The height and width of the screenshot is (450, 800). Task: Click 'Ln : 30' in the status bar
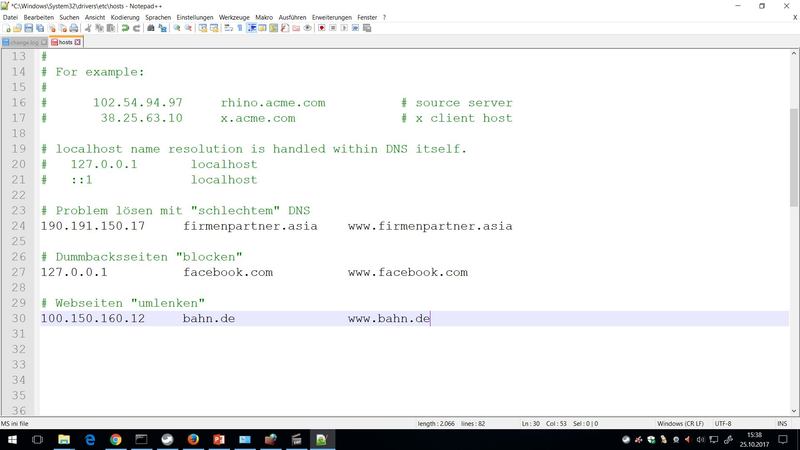point(531,423)
